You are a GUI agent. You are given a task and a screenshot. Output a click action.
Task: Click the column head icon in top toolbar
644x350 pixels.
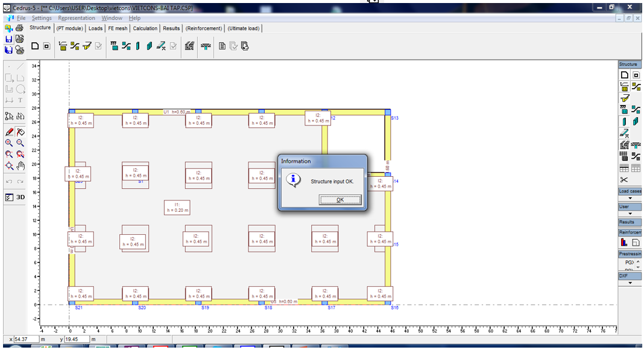click(206, 46)
